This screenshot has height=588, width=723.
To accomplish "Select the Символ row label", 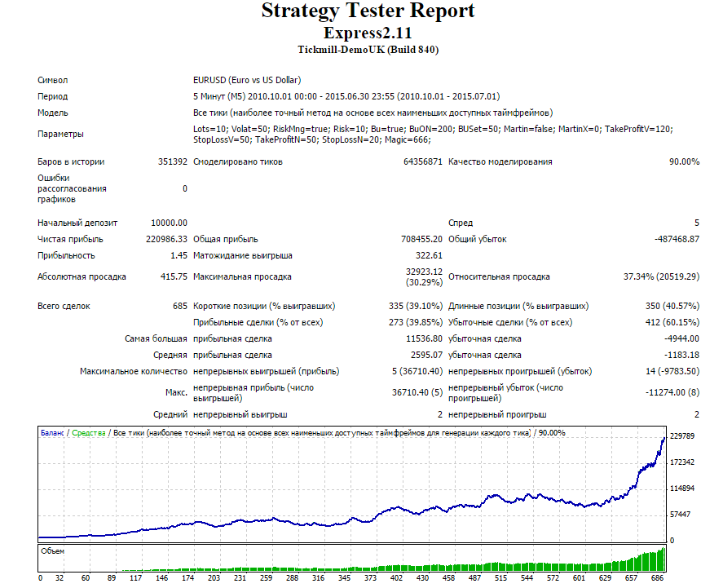I will pyautogui.click(x=52, y=80).
